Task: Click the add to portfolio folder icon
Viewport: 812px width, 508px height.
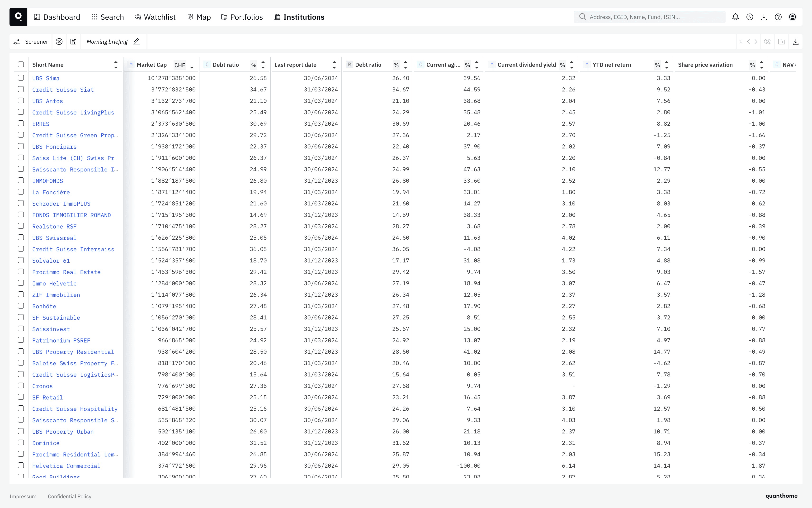Action: (781, 42)
